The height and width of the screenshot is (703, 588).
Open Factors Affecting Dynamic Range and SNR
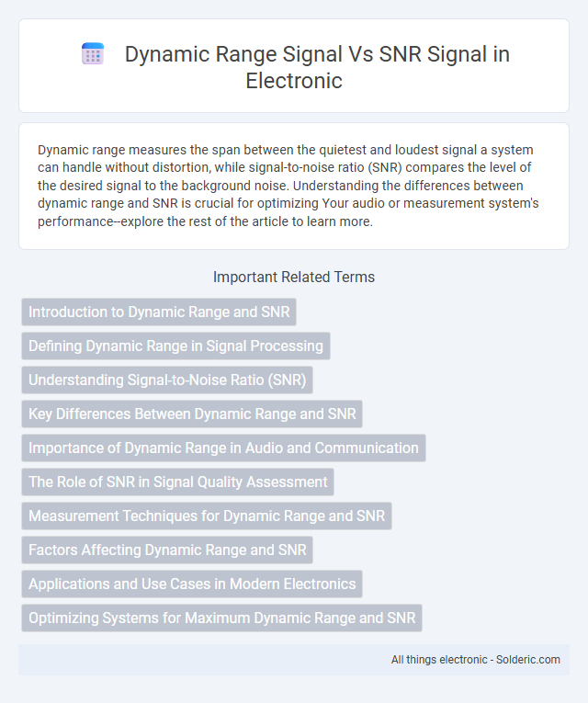click(x=167, y=550)
